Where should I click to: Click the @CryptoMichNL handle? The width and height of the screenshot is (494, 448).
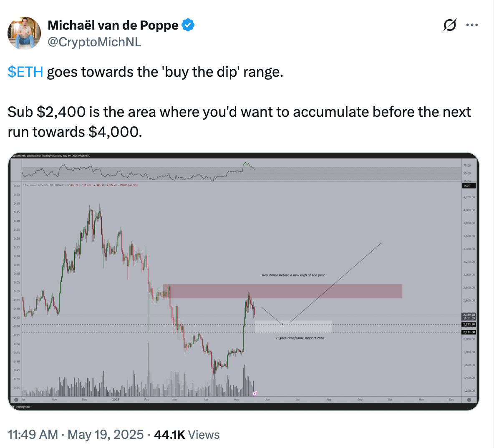click(94, 42)
